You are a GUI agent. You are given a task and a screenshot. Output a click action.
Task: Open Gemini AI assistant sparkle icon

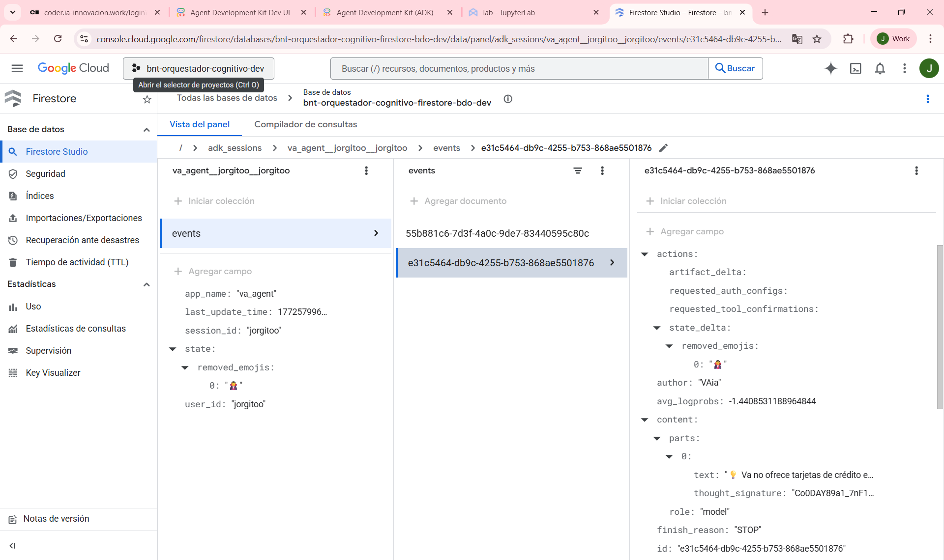point(830,68)
